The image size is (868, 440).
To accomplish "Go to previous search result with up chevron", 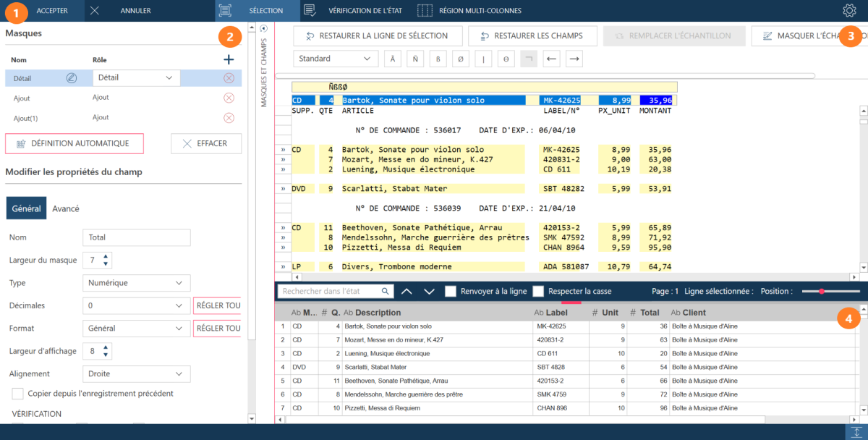I will tap(407, 291).
